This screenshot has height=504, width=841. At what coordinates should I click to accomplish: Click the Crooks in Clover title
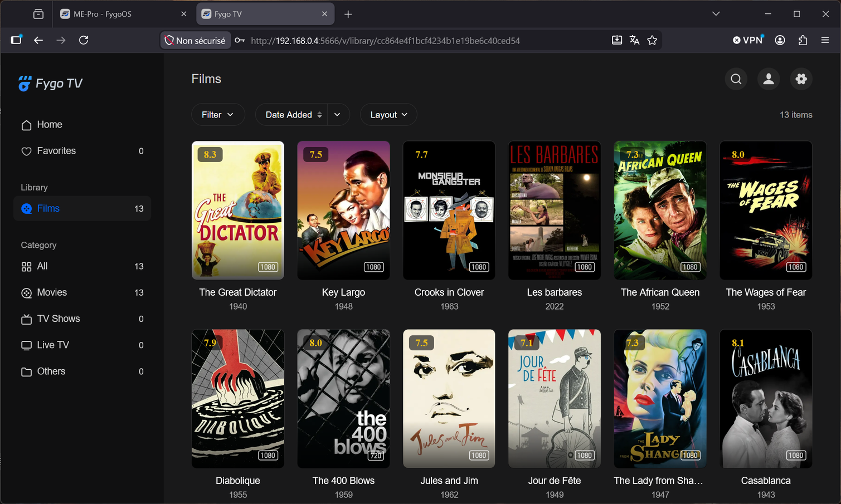pos(449,292)
